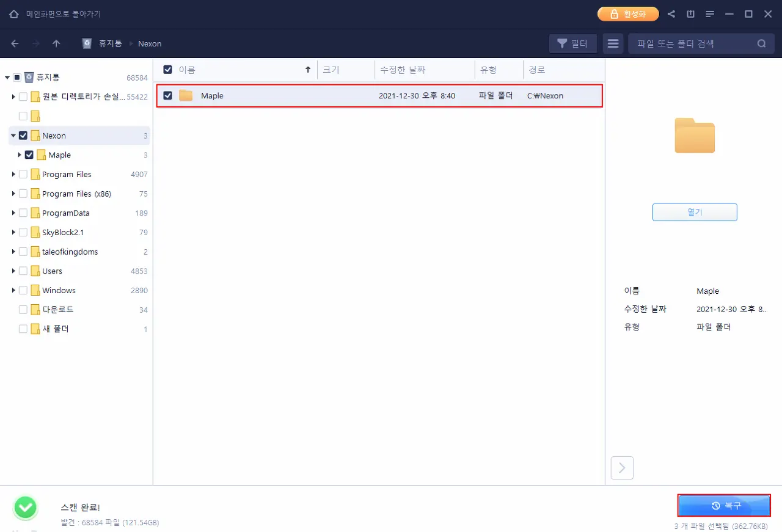Click the 활성화 activation button
This screenshot has width=782, height=532.
coord(628,13)
